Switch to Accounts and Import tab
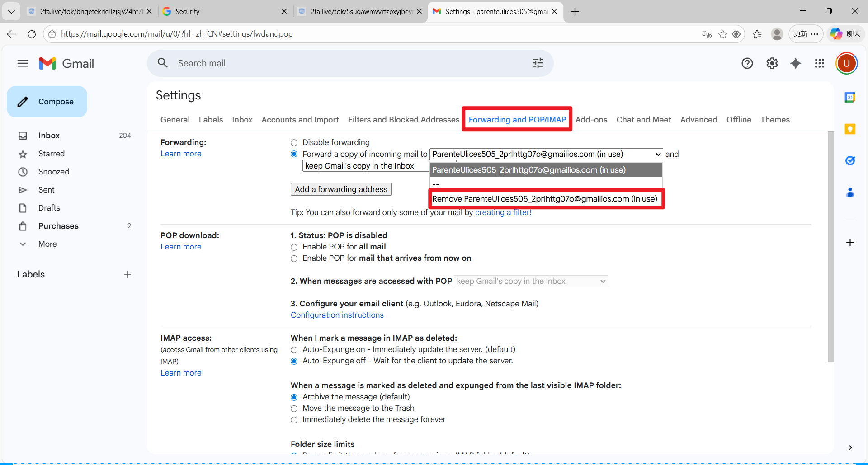 (300, 120)
